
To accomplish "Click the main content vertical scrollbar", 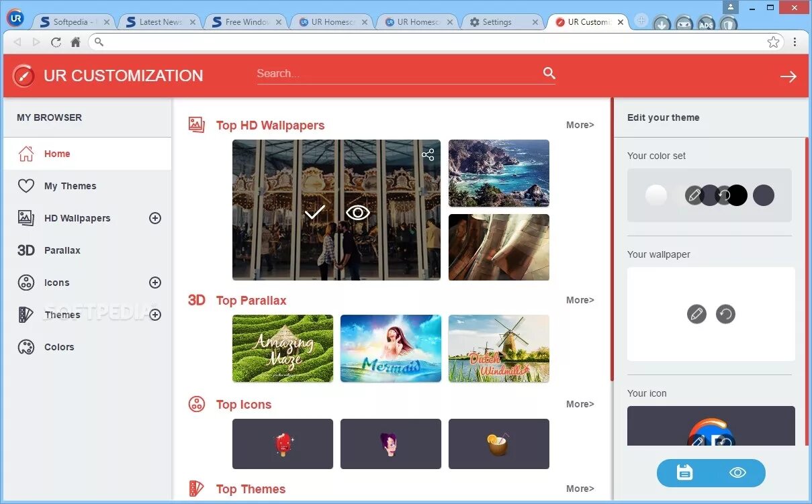I will pyautogui.click(x=612, y=239).
